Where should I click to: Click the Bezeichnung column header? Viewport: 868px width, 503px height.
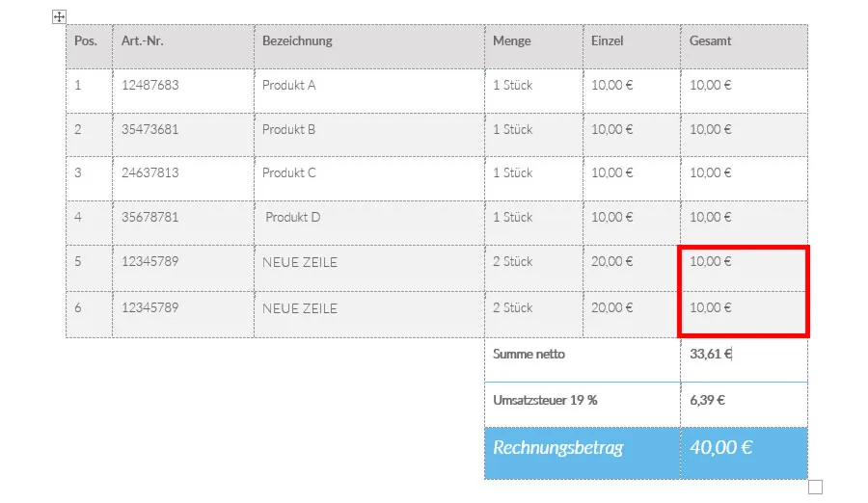point(369,46)
